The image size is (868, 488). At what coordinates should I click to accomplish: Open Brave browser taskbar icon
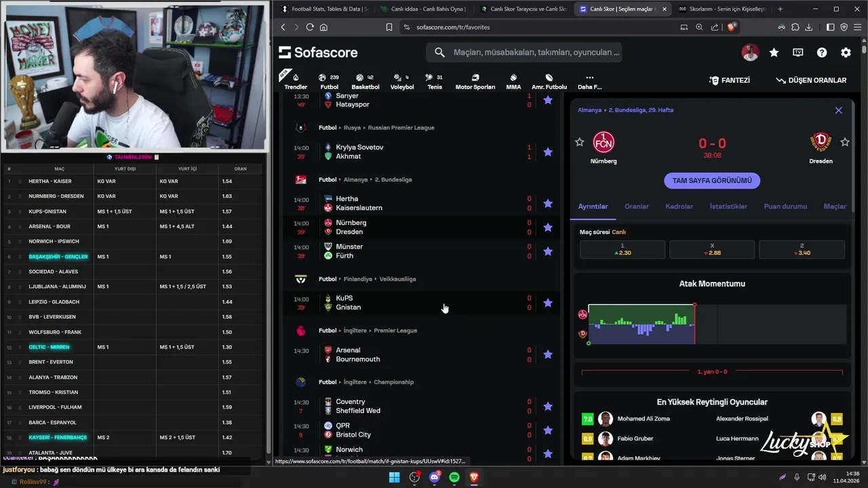point(474,477)
